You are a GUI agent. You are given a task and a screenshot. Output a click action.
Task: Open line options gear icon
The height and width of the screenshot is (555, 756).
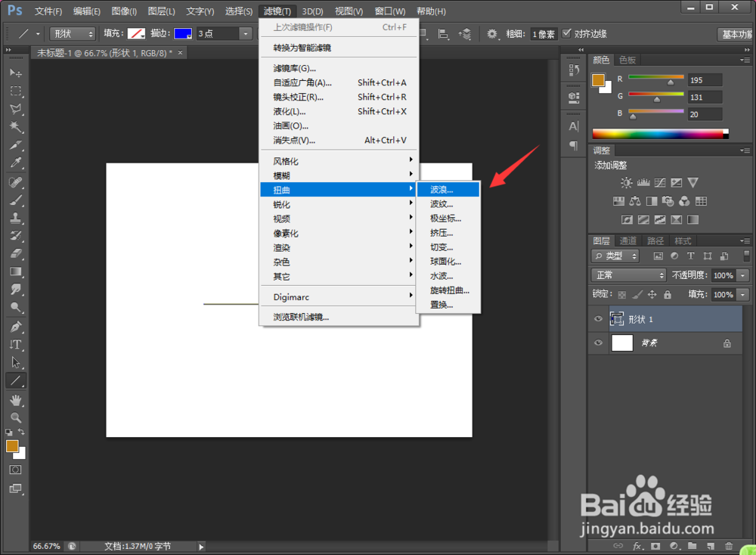pyautogui.click(x=491, y=34)
